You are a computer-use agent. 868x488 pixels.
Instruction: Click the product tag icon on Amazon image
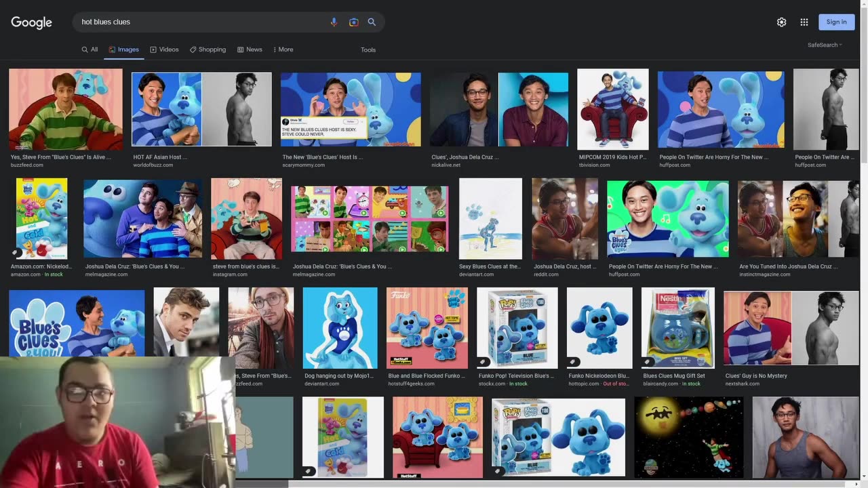15,253
